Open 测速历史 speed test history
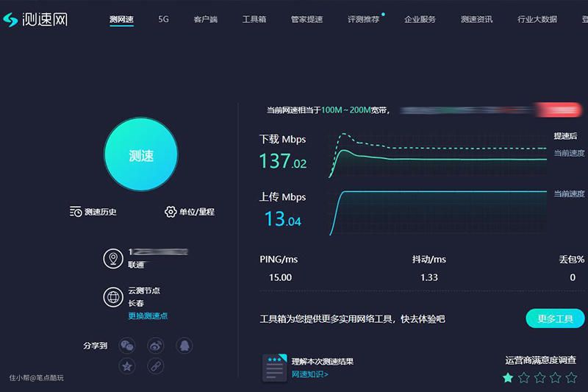The width and height of the screenshot is (588, 392). click(x=93, y=212)
